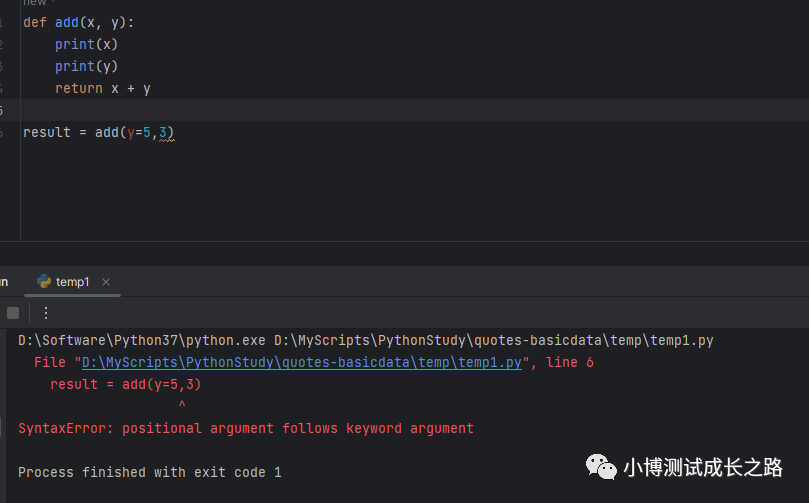
Task: Place cursor on the print(x) statement
Action: tap(87, 44)
